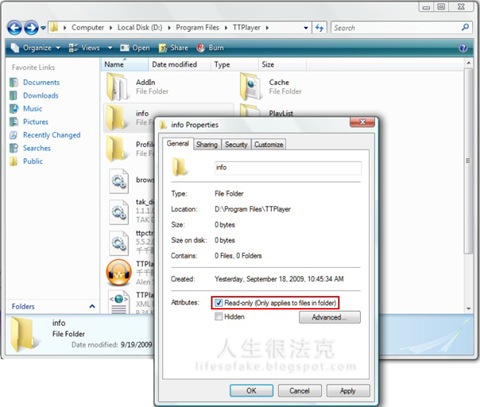Open Pictures favorite link
The height and width of the screenshot is (407, 480).
(35, 122)
